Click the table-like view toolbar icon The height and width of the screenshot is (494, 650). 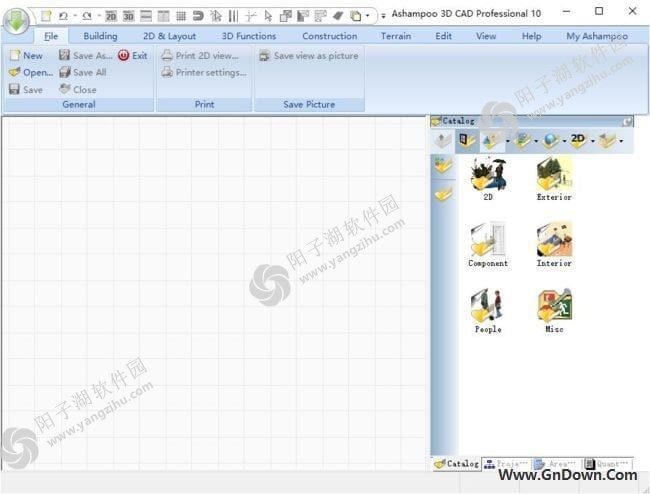[163, 16]
